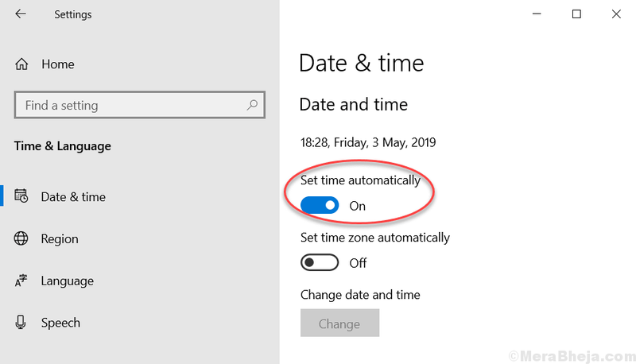Click the Change date and time button
The width and height of the screenshot is (636, 364).
[x=340, y=323]
